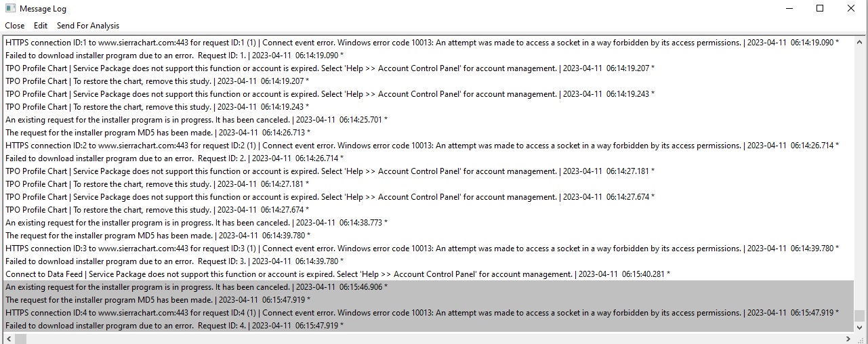
Task: Open the Edit menu
Action: [x=41, y=26]
